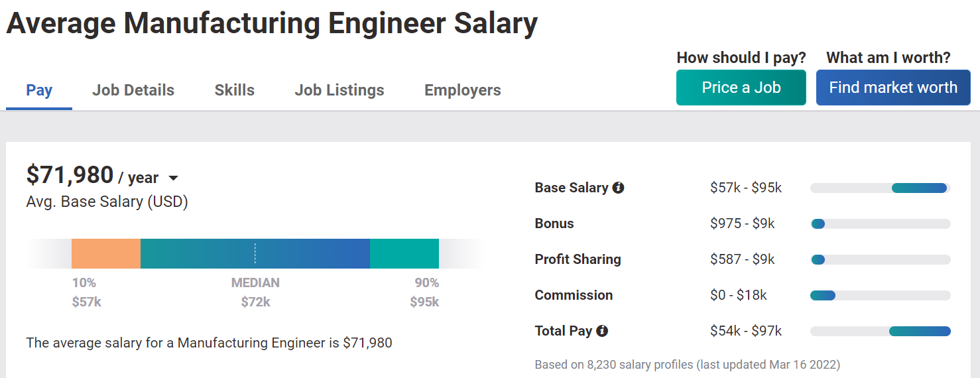Switch to the Job Details tab
This screenshot has height=378, width=980.
click(x=133, y=90)
